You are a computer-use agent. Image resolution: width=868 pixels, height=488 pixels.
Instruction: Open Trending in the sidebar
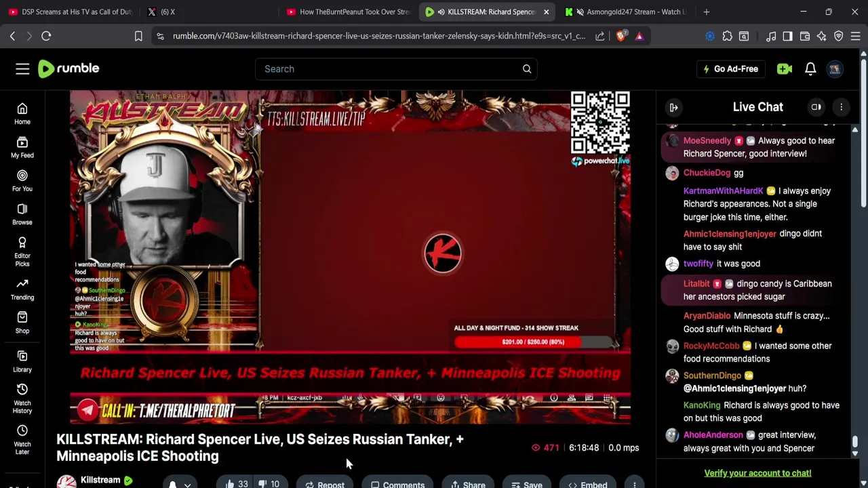pos(22,289)
